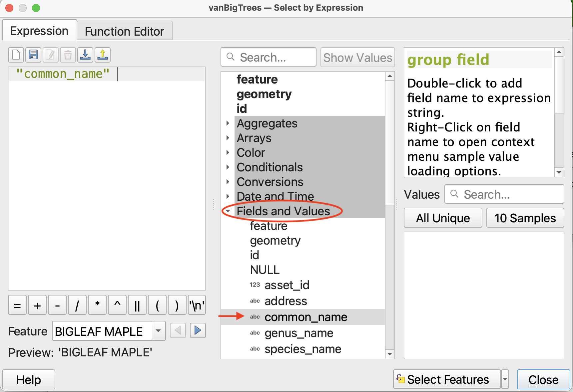Open the Feature preview dropdown
The width and height of the screenshot is (573, 392).
click(x=159, y=331)
